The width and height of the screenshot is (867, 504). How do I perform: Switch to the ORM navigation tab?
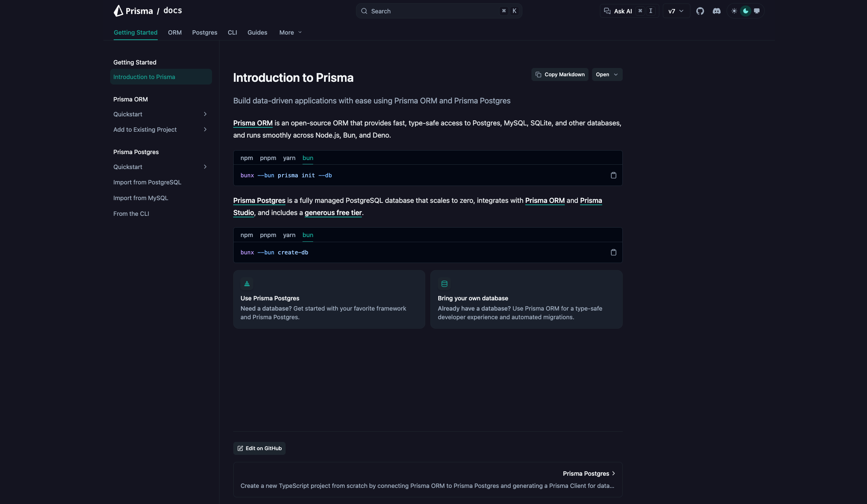click(x=175, y=33)
